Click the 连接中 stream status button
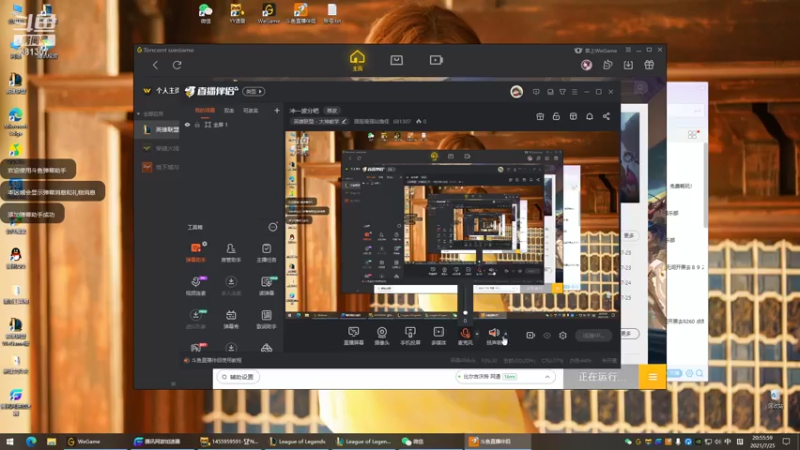This screenshot has height=450, width=800. (x=593, y=335)
